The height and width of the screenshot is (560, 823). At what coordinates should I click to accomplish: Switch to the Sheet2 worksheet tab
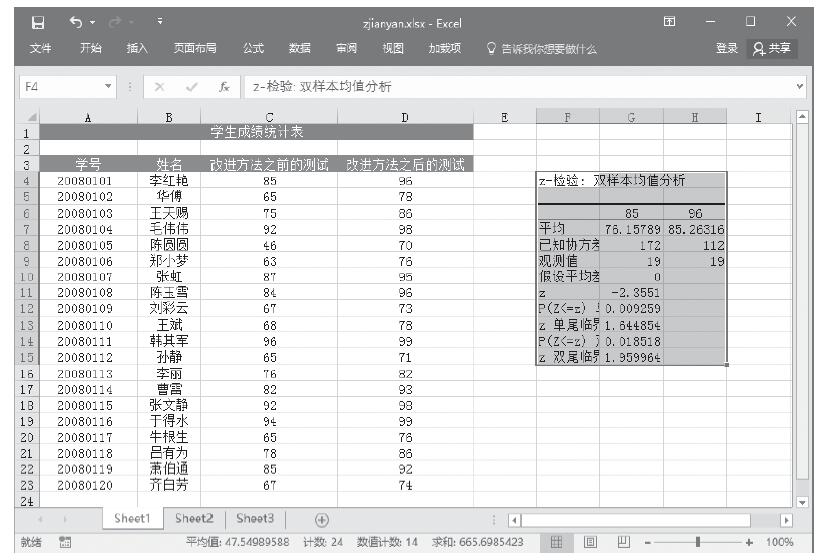(x=196, y=517)
